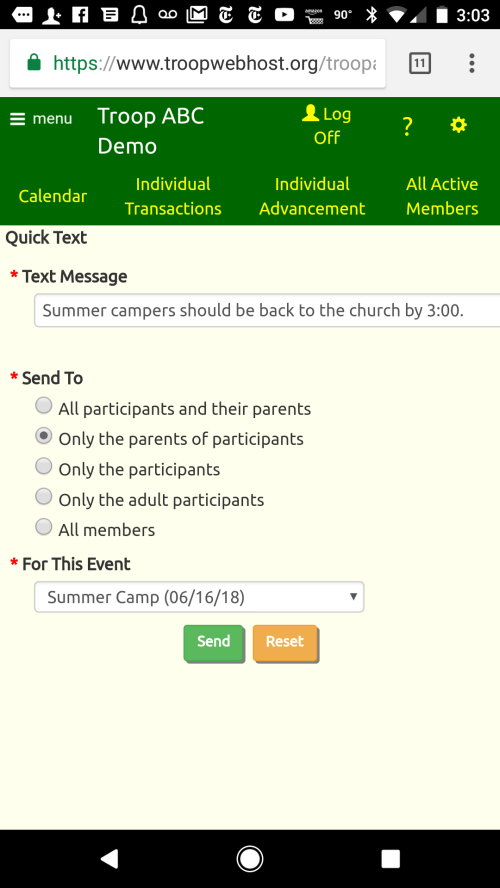Click the green Send button
Viewport: 500px width, 888px height.
[x=213, y=642]
